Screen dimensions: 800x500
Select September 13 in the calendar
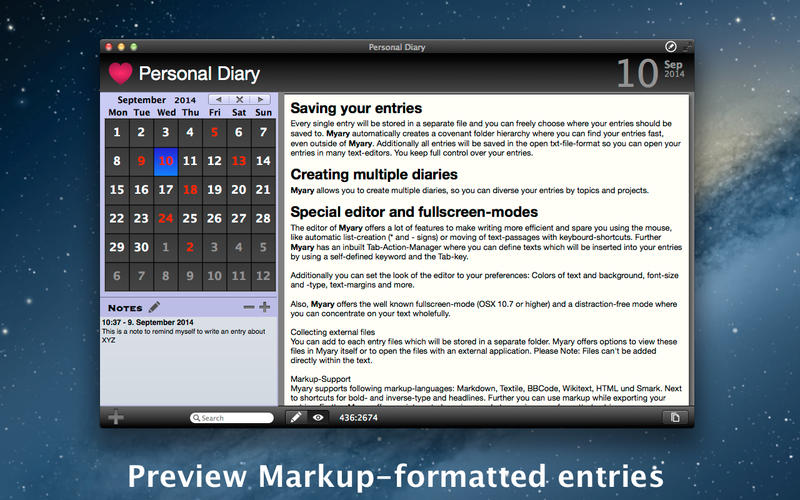(x=238, y=161)
